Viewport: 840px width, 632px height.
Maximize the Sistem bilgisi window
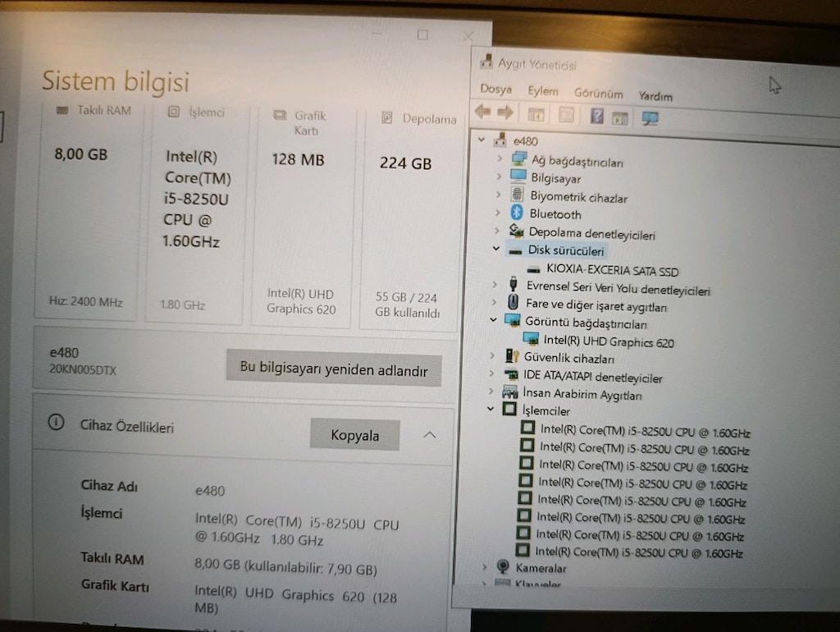[422, 34]
